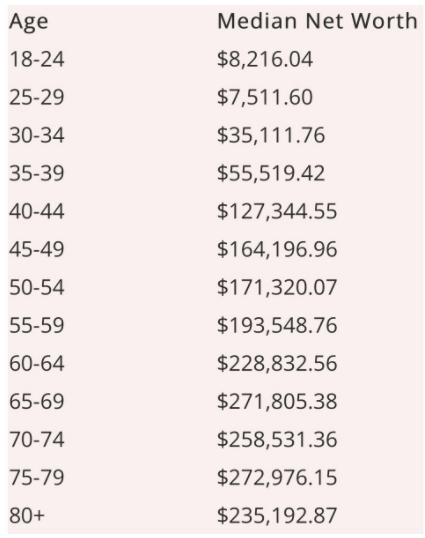Viewport: 425px width, 538px height.
Task: Click the 40-44 age cell
Action: (37, 211)
